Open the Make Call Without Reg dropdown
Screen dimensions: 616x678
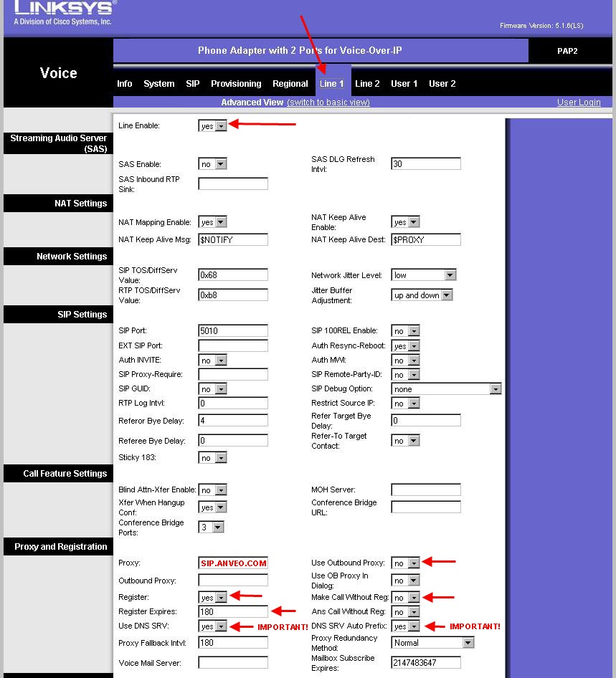(x=405, y=598)
